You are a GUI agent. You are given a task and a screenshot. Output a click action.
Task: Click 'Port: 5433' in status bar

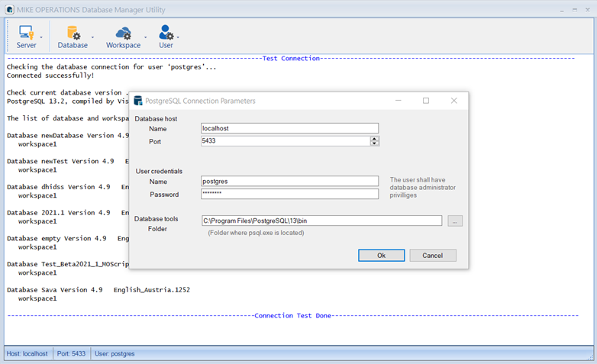click(71, 354)
